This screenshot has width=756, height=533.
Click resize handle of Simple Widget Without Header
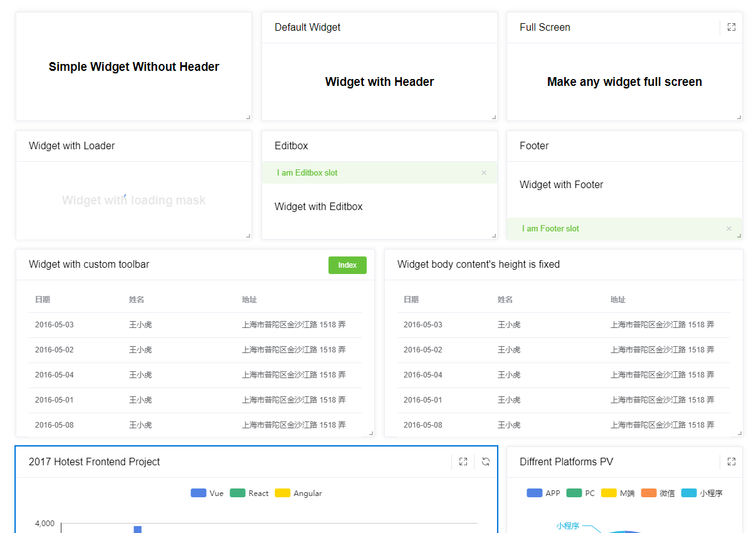point(248,117)
